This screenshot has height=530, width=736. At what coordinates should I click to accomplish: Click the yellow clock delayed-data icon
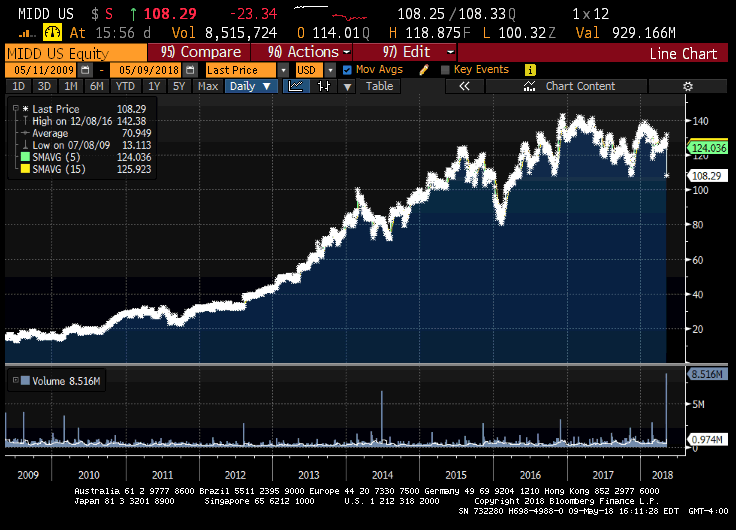pos(52,32)
